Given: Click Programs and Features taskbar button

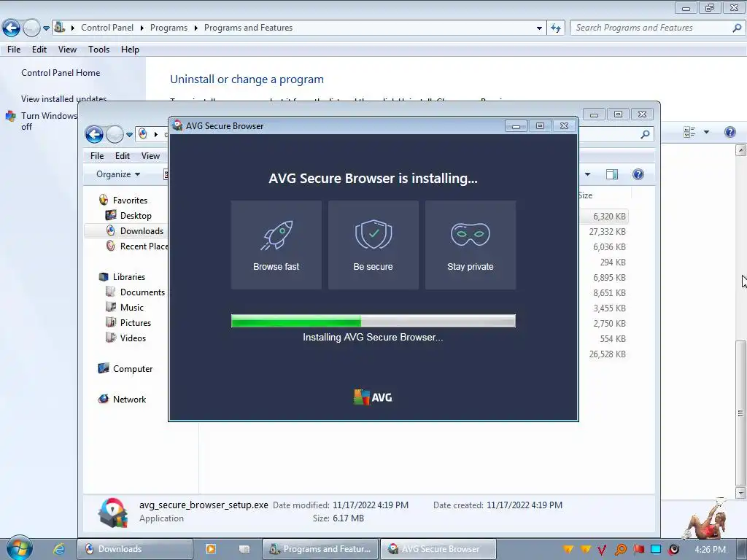Looking at the screenshot, I should tap(320, 549).
